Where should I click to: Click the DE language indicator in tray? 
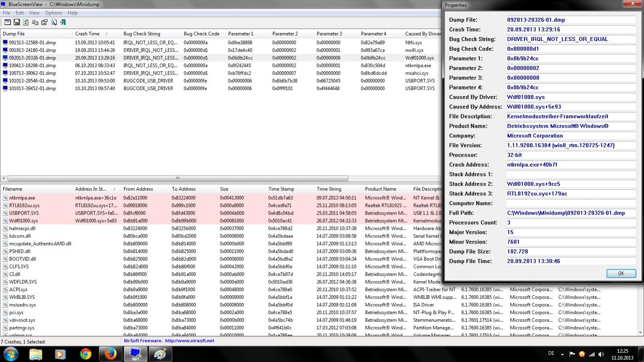[551, 353]
